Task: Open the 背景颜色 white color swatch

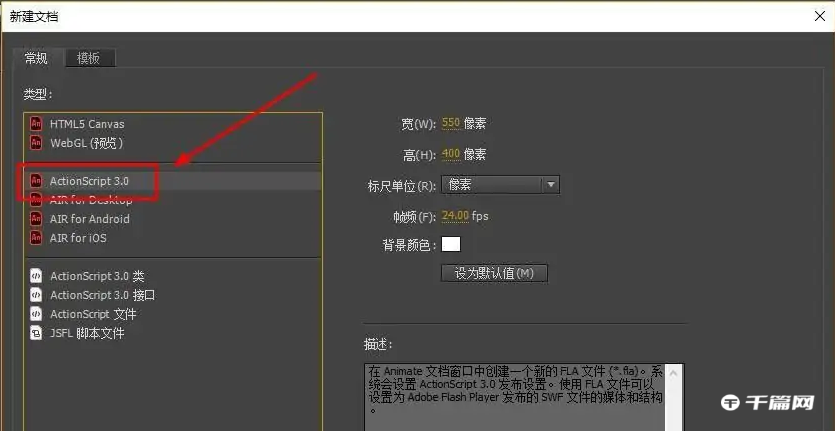Action: (x=451, y=244)
